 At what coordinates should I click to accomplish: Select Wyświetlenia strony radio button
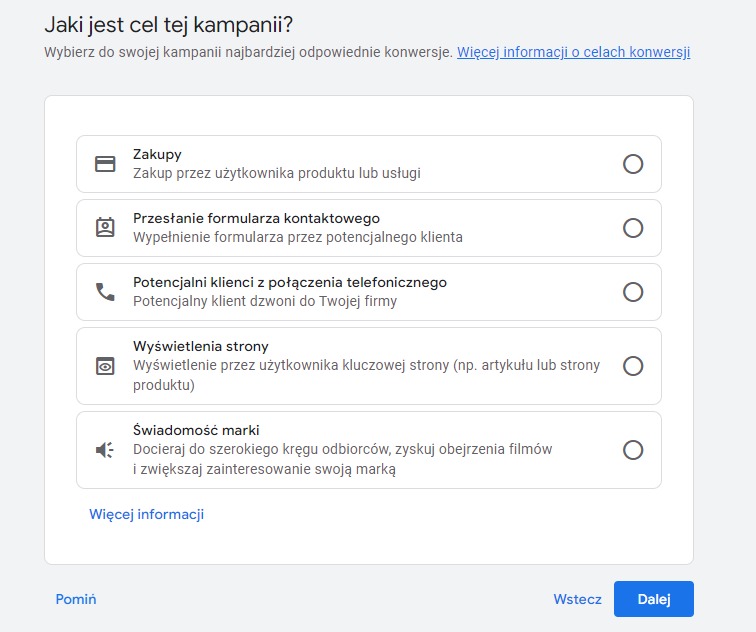click(x=633, y=366)
